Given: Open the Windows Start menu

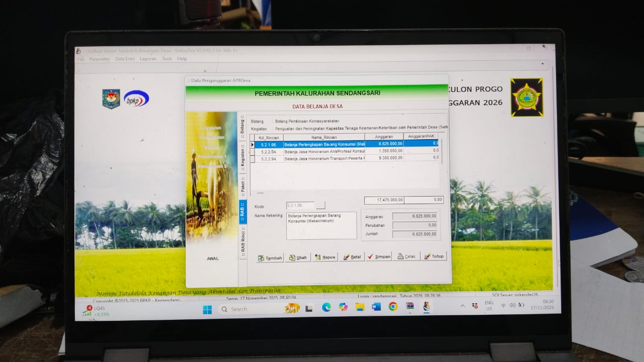Looking at the screenshot, I should (x=207, y=310).
